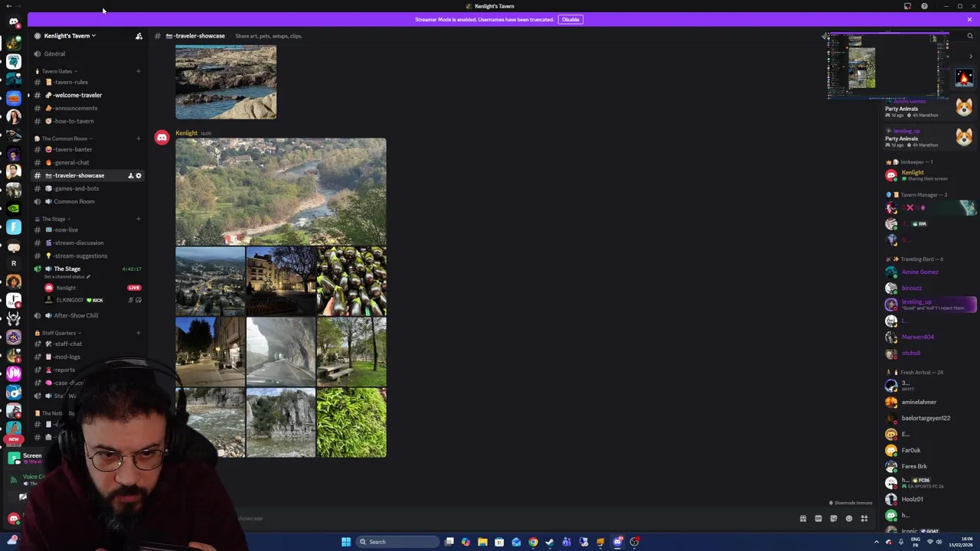Open the Général voice channel
This screenshot has width=980, height=551.
(88, 54)
